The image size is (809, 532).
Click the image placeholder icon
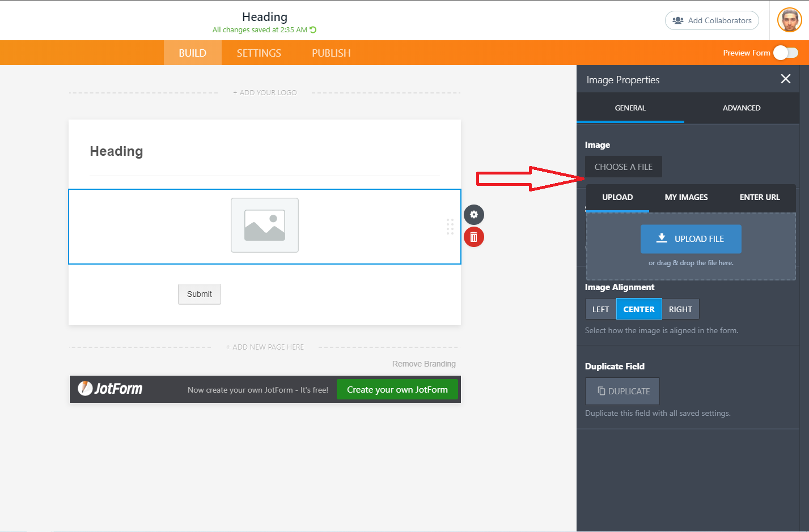pos(265,225)
